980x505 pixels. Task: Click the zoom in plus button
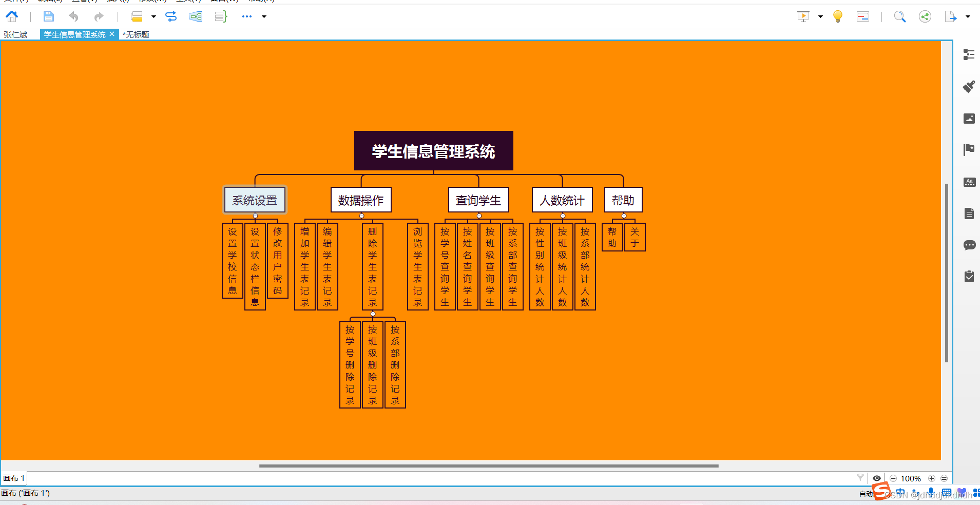932,478
